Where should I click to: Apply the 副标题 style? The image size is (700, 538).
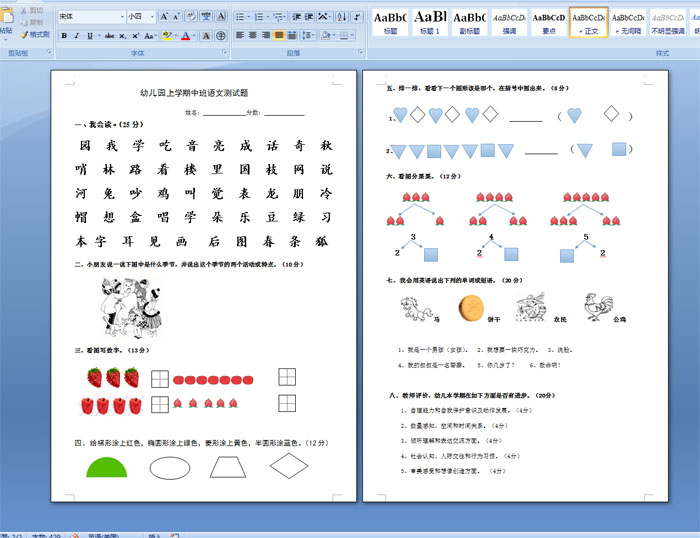pos(469,22)
